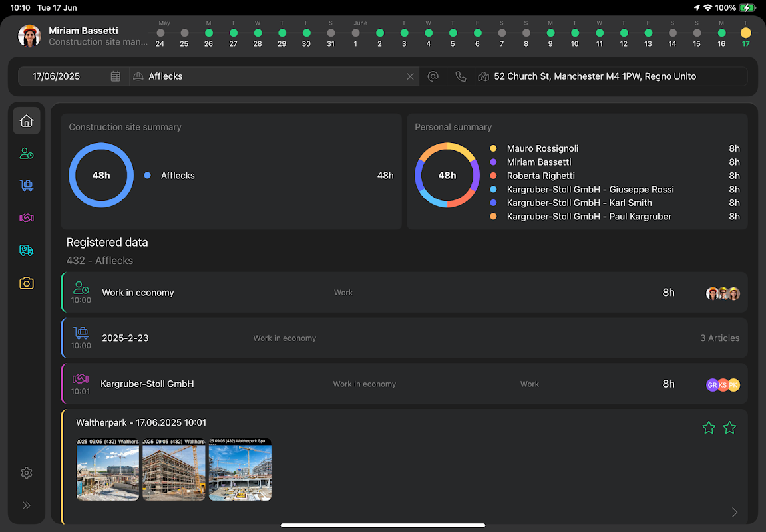Select day 10 in the timeline
This screenshot has width=766, height=532.
575,33
